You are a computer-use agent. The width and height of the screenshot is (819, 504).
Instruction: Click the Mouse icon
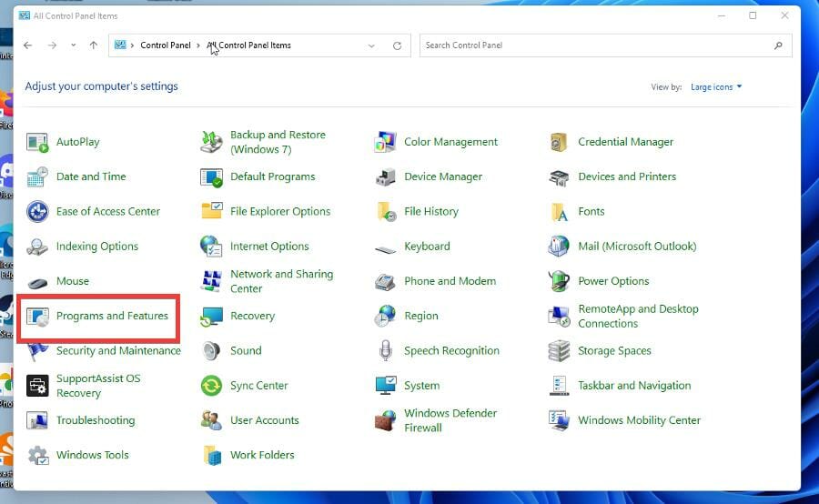37,283
